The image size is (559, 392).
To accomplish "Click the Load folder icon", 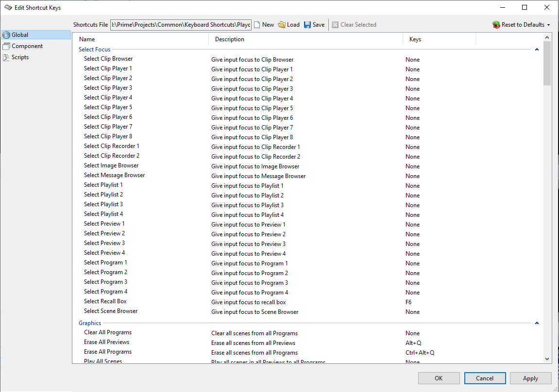I will [x=282, y=25].
